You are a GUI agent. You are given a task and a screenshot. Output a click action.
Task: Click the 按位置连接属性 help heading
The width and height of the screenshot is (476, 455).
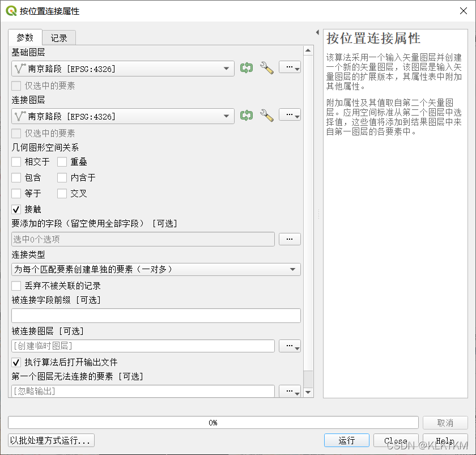tap(373, 39)
